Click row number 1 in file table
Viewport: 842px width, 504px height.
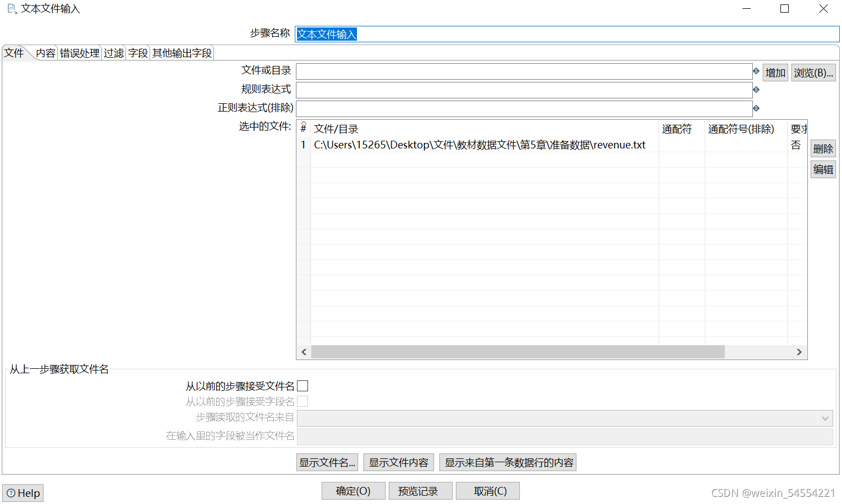point(303,145)
